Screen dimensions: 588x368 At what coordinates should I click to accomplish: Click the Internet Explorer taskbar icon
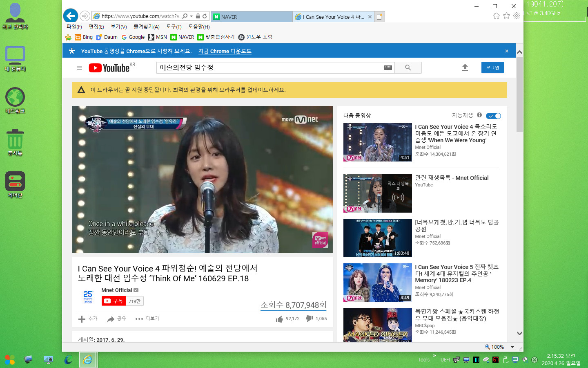[x=88, y=360]
